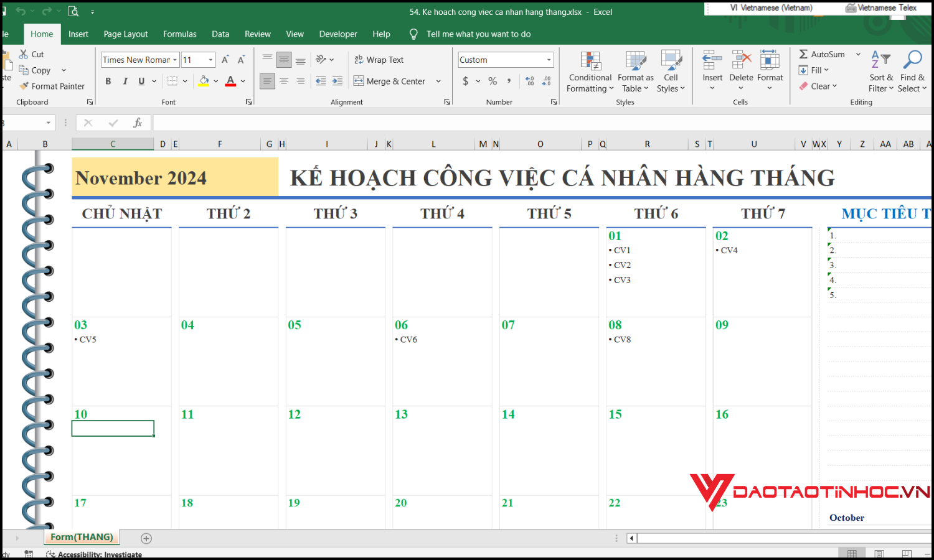Image resolution: width=934 pixels, height=560 pixels.
Task: Expand the Custom number format dropdown
Action: point(549,60)
